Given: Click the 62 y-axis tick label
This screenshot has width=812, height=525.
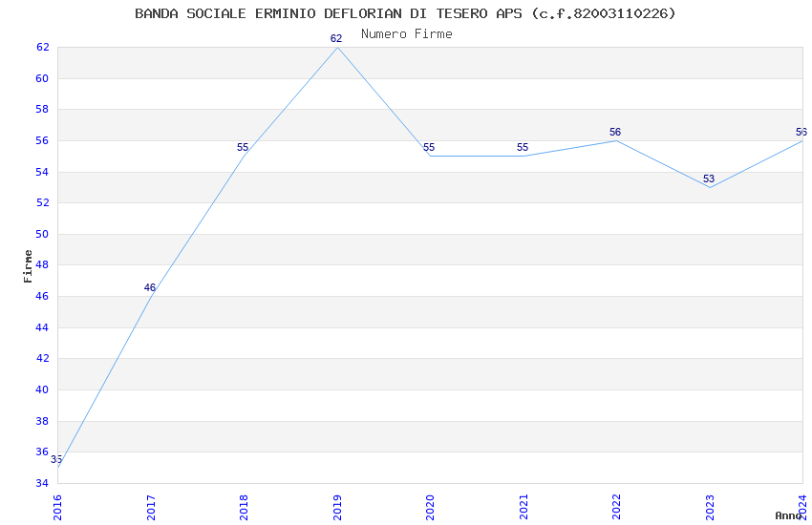Looking at the screenshot, I should 42,47.
